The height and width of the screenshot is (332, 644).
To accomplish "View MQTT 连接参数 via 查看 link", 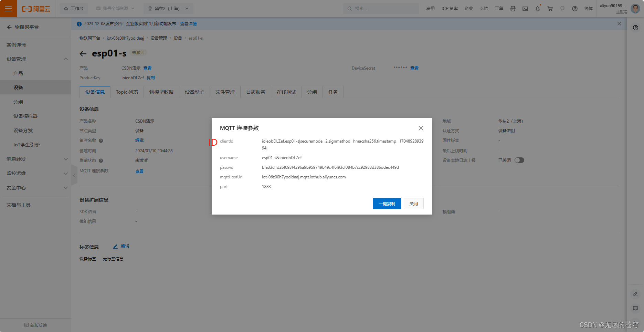I will tap(139, 172).
